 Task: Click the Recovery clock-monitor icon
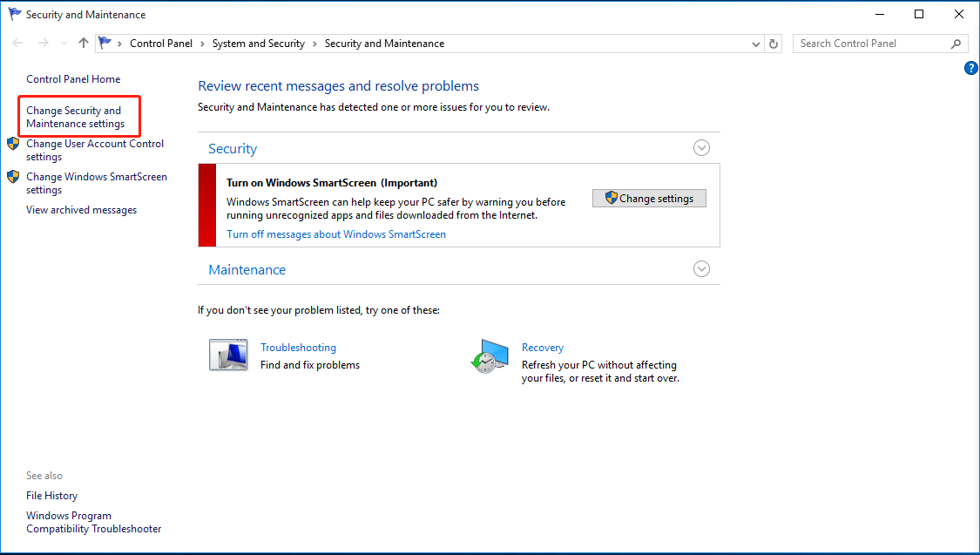pos(490,355)
